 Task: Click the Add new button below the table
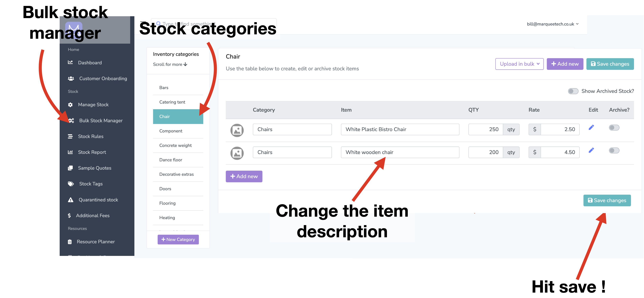244,176
